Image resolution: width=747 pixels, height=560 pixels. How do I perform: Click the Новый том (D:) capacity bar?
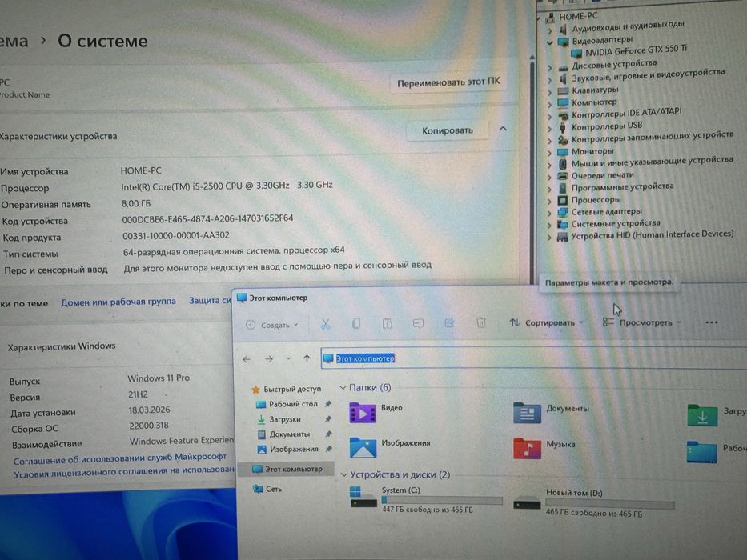pyautogui.click(x=610, y=503)
